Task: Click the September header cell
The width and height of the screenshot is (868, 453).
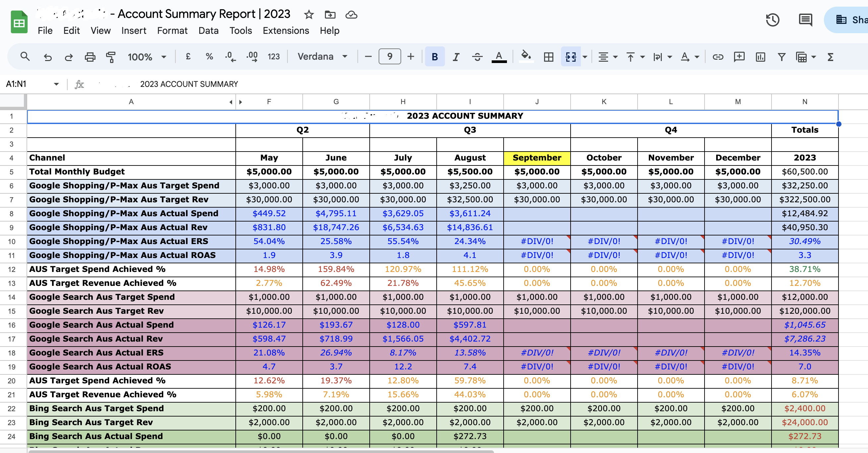Action: tap(536, 158)
